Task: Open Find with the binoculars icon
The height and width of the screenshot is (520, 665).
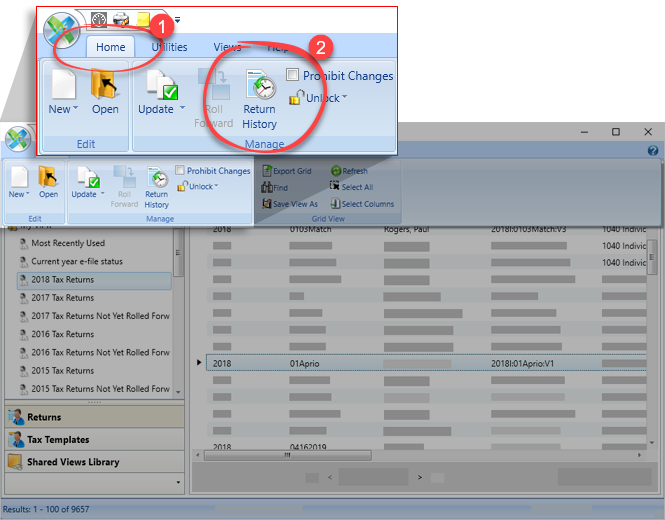Action: coord(268,187)
